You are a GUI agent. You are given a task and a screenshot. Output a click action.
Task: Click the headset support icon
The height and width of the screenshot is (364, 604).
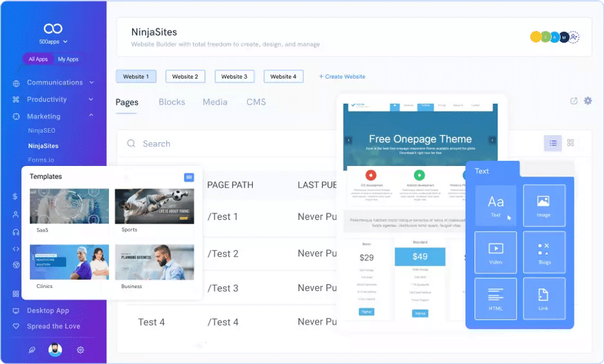coord(16,232)
